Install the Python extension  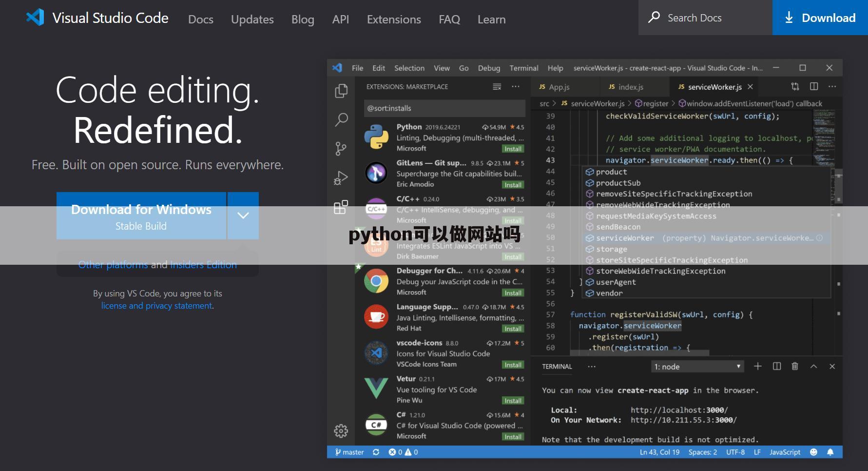tap(512, 149)
